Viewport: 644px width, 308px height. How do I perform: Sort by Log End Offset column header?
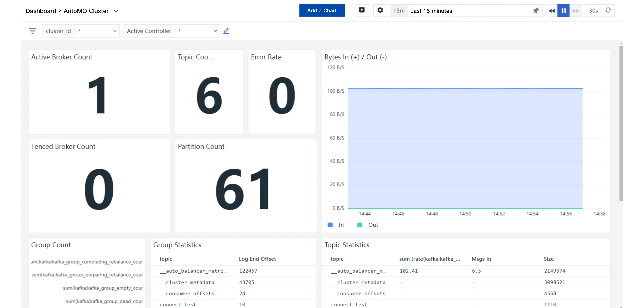coord(257,259)
